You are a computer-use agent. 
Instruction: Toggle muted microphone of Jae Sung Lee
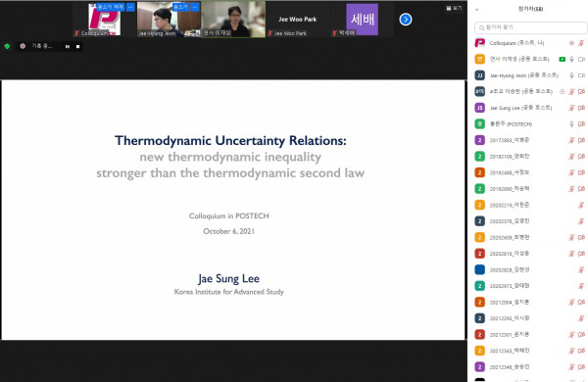pos(572,108)
